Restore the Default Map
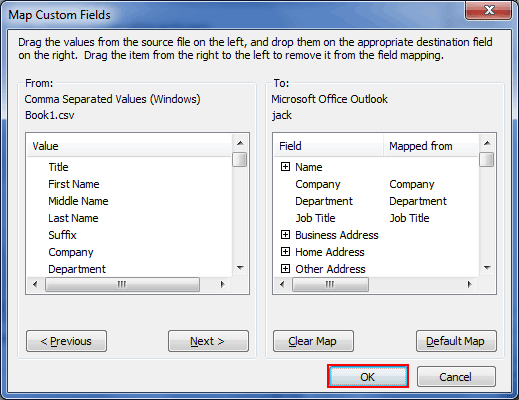This screenshot has width=519, height=400. (456, 341)
